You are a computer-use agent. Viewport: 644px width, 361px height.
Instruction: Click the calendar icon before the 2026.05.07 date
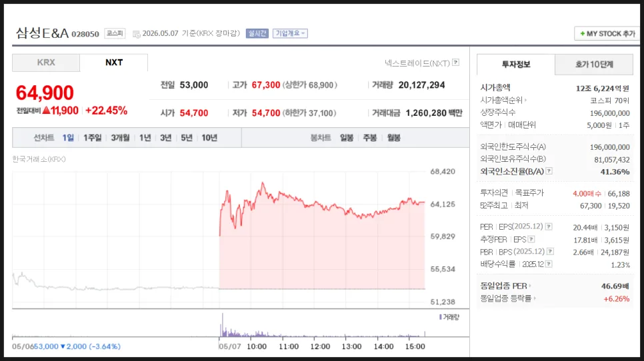click(x=137, y=34)
